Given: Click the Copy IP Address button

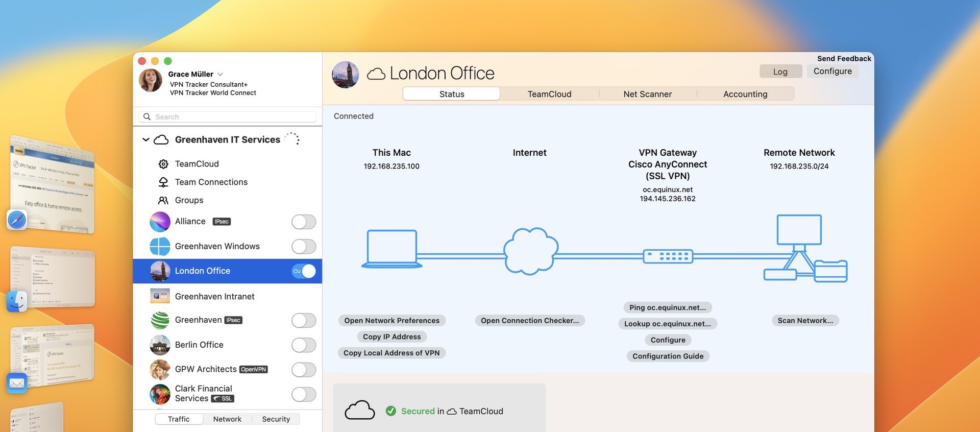Looking at the screenshot, I should coord(391,337).
